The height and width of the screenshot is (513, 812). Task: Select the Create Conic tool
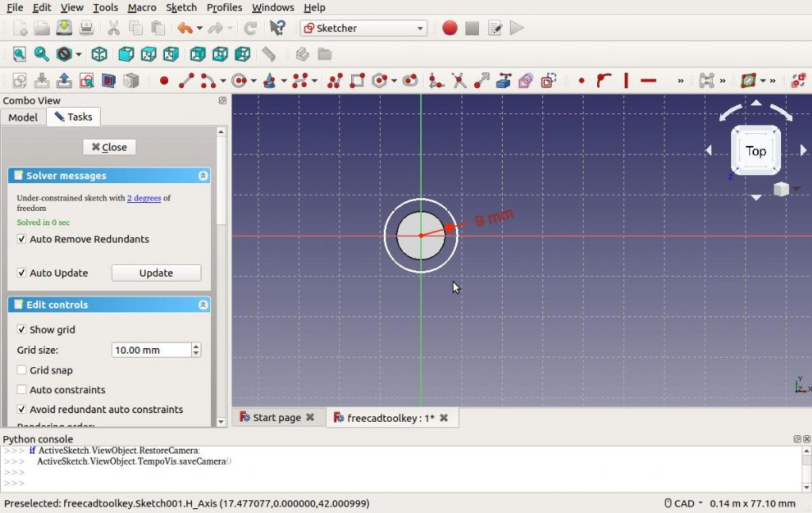tap(270, 81)
